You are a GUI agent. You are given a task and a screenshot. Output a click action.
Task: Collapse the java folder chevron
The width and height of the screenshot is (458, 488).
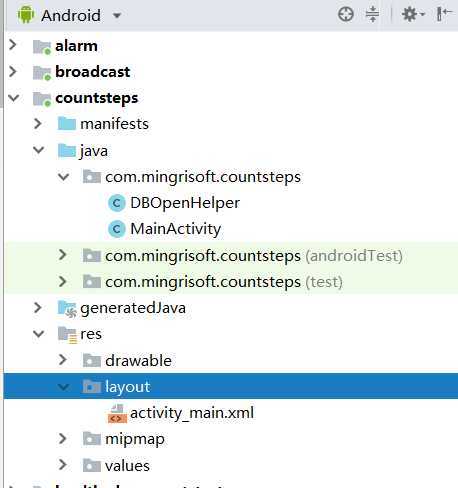[x=39, y=150]
